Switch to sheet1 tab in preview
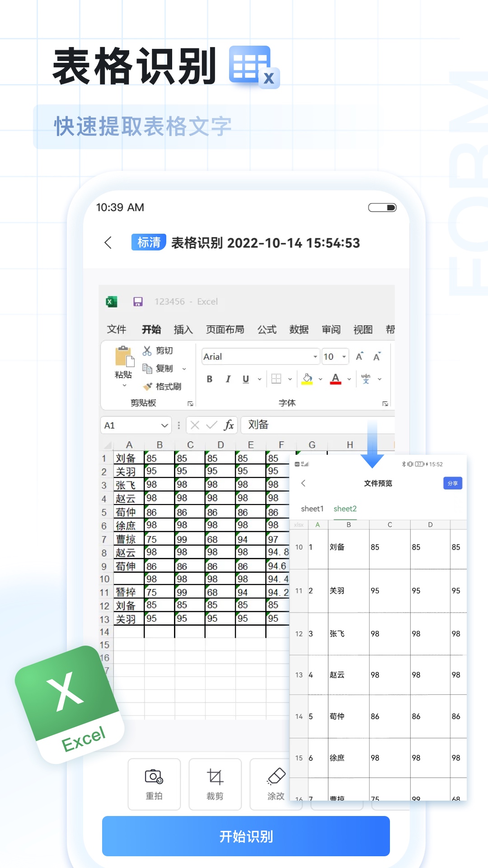488x868 pixels. 312,509
